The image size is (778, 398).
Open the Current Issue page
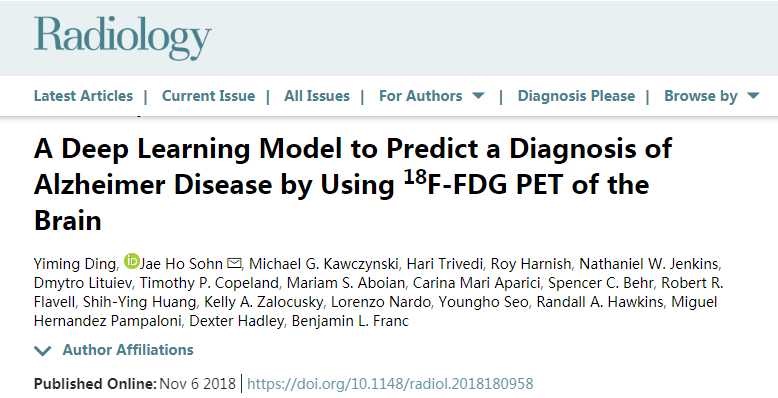tap(208, 96)
